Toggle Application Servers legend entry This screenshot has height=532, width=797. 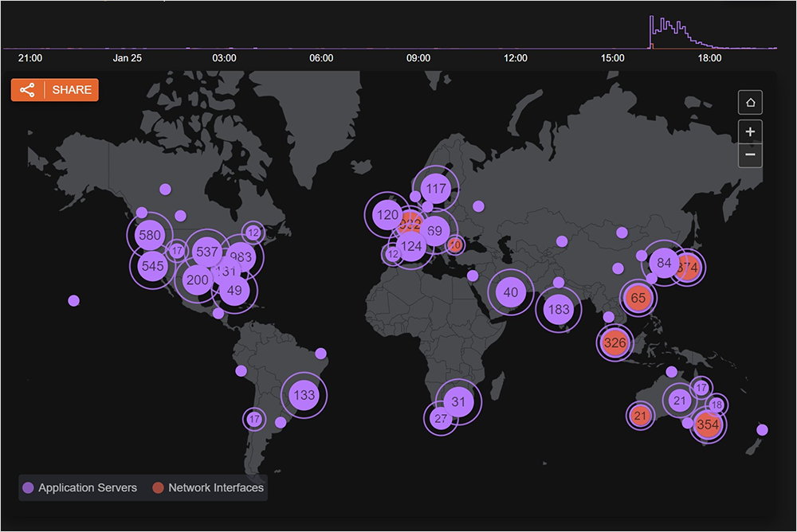(x=80, y=487)
